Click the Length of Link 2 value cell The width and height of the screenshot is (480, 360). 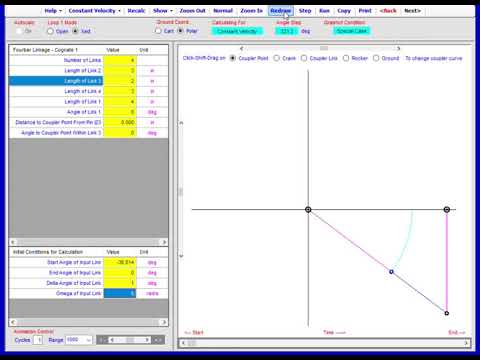point(120,70)
